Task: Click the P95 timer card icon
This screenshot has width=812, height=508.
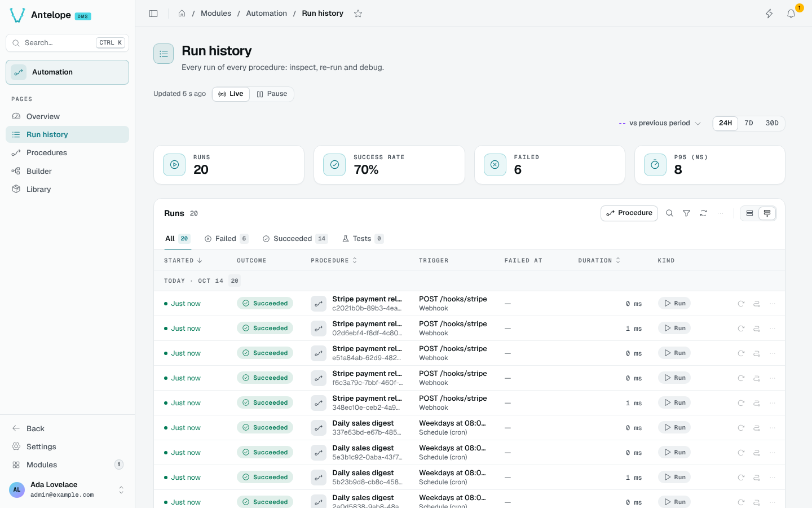Action: click(x=655, y=165)
